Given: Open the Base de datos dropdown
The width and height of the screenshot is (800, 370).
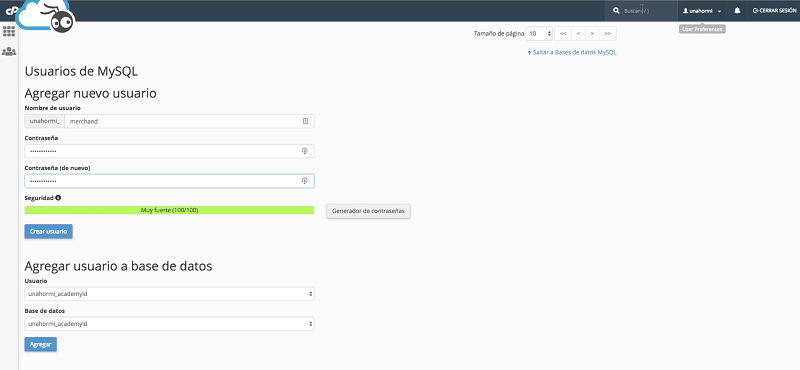Looking at the screenshot, I should pyautogui.click(x=169, y=324).
